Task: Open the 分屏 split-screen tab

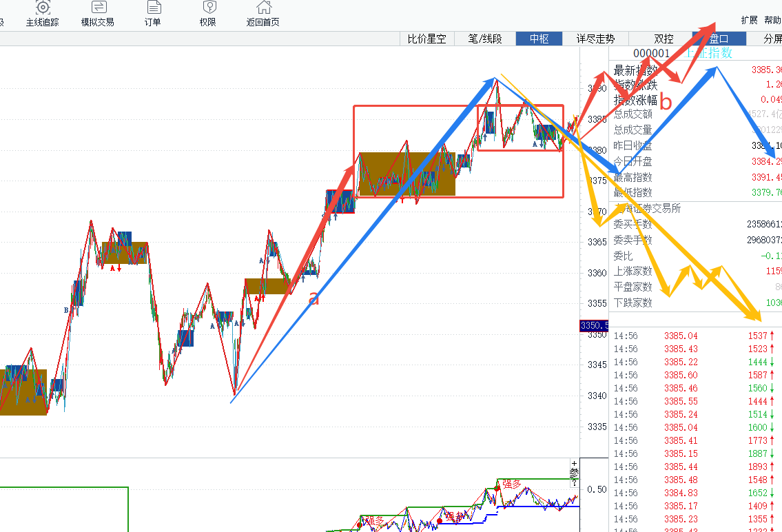Action: click(x=772, y=39)
